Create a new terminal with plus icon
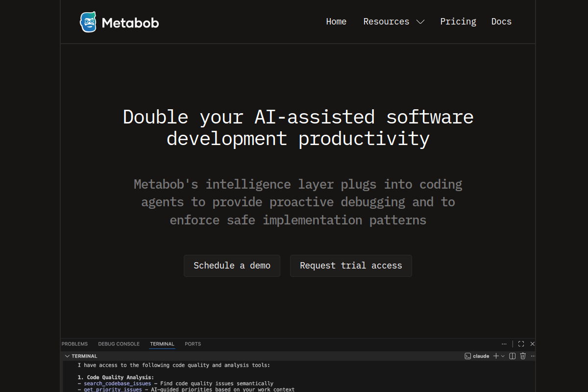The height and width of the screenshot is (392, 588). [x=496, y=356]
